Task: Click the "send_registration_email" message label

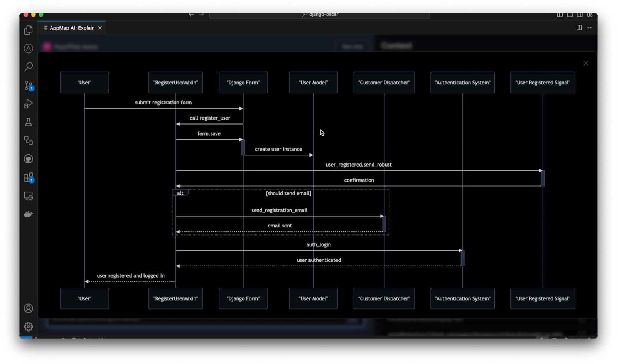Action: click(x=280, y=210)
